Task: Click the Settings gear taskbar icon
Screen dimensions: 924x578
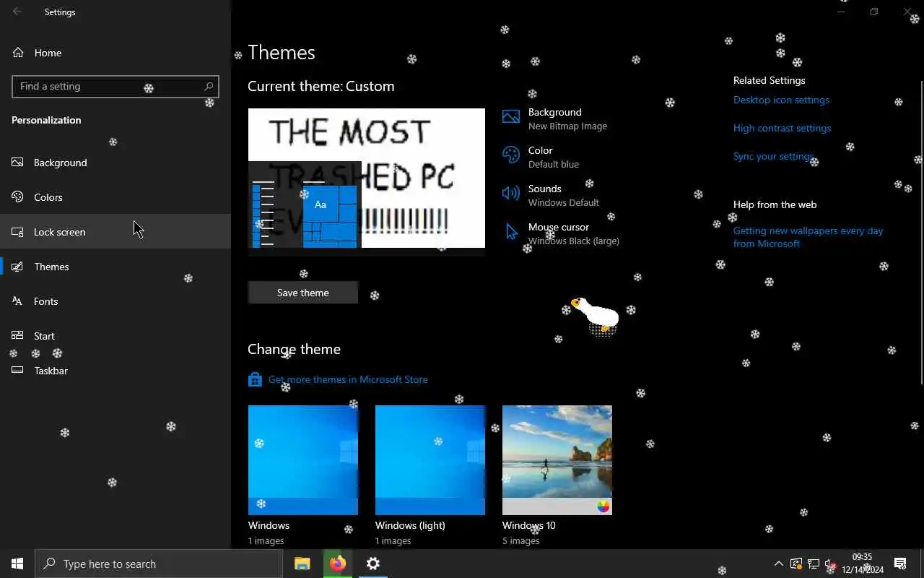Action: tap(373, 564)
